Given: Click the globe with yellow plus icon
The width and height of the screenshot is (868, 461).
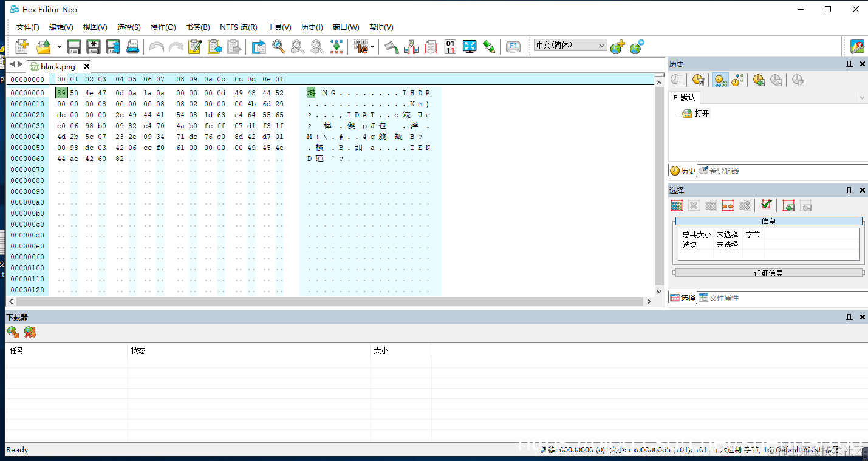Looking at the screenshot, I should [x=618, y=47].
